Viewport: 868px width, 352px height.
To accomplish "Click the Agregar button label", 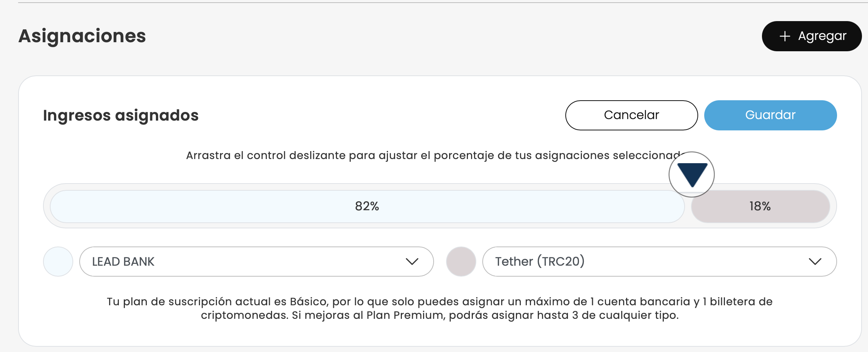I will pos(822,36).
